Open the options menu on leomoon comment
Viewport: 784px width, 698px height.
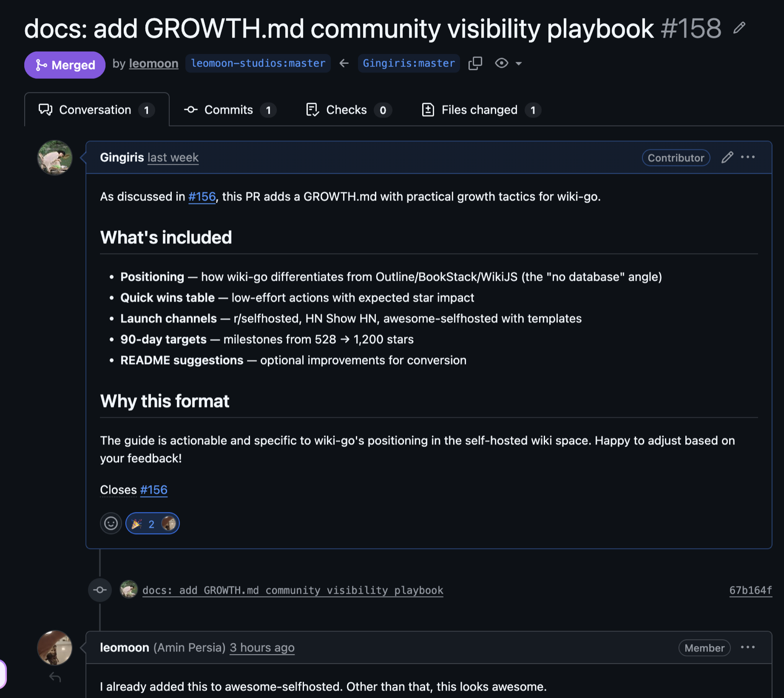pos(748,647)
